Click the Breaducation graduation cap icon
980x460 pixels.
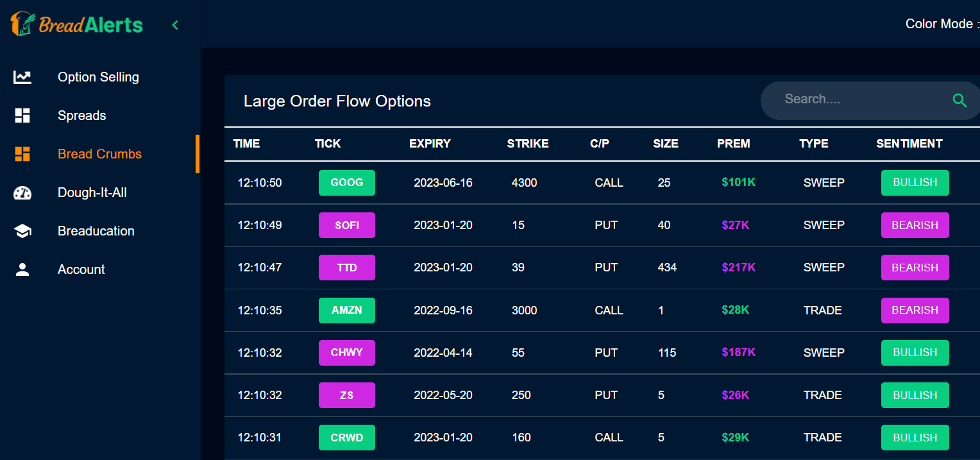pos(22,231)
